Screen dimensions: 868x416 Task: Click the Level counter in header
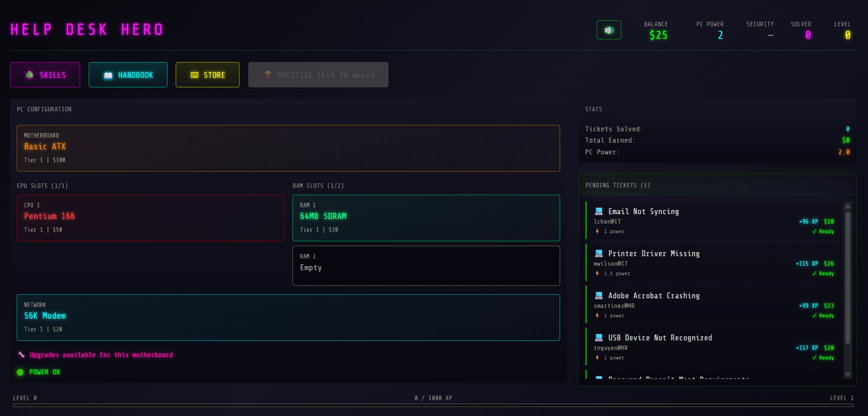click(x=848, y=35)
